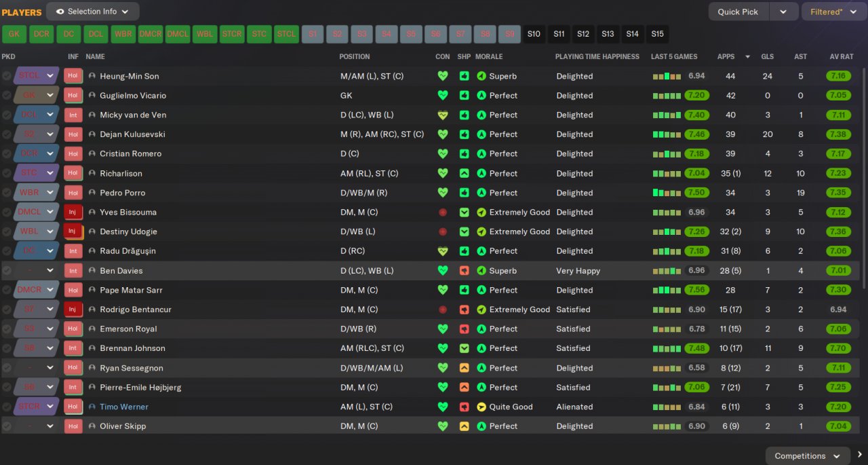Click Brennan Johnson's match sharpness icon
The image size is (868, 465).
pos(464,348)
